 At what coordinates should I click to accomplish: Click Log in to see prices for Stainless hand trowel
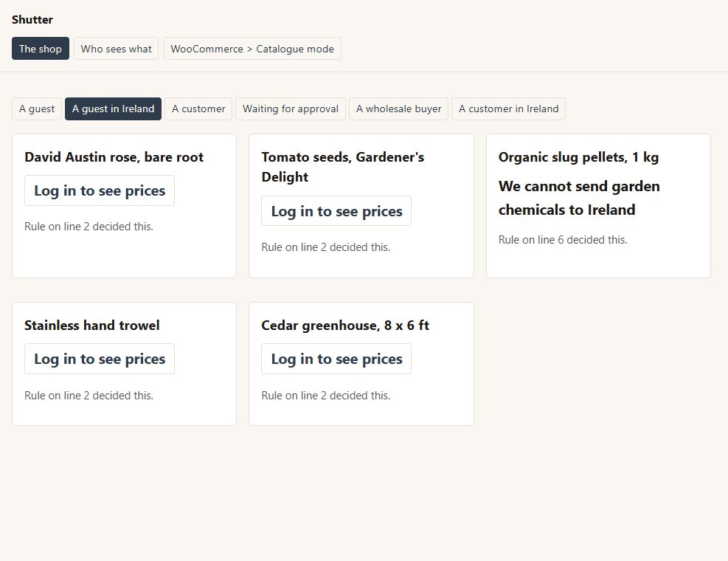pyautogui.click(x=100, y=359)
